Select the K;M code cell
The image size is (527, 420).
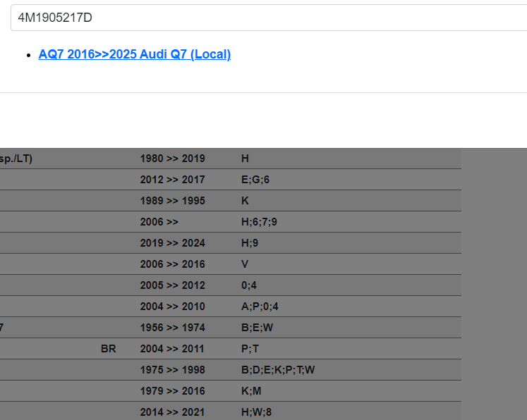pos(251,391)
